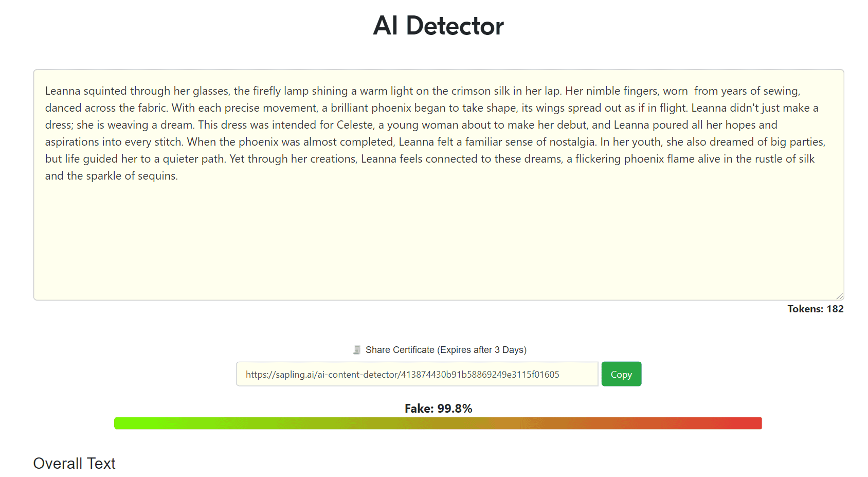
Task: Click the Overall Text section heading
Action: tap(74, 463)
